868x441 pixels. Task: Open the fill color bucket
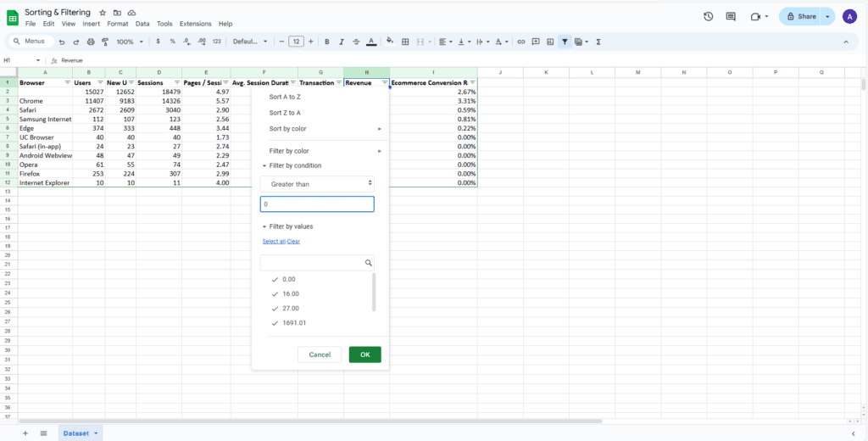coord(390,42)
